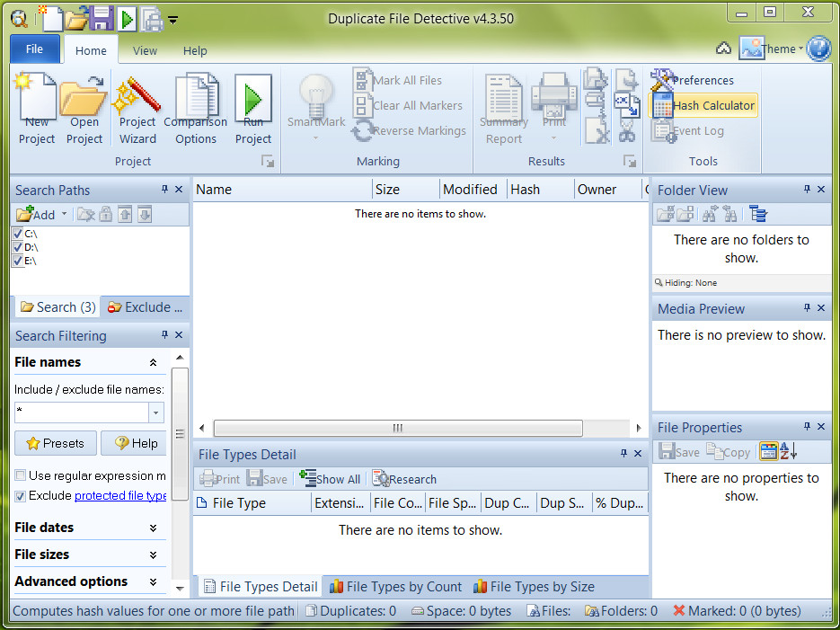Switch to the View ribbon tab

[x=145, y=51]
